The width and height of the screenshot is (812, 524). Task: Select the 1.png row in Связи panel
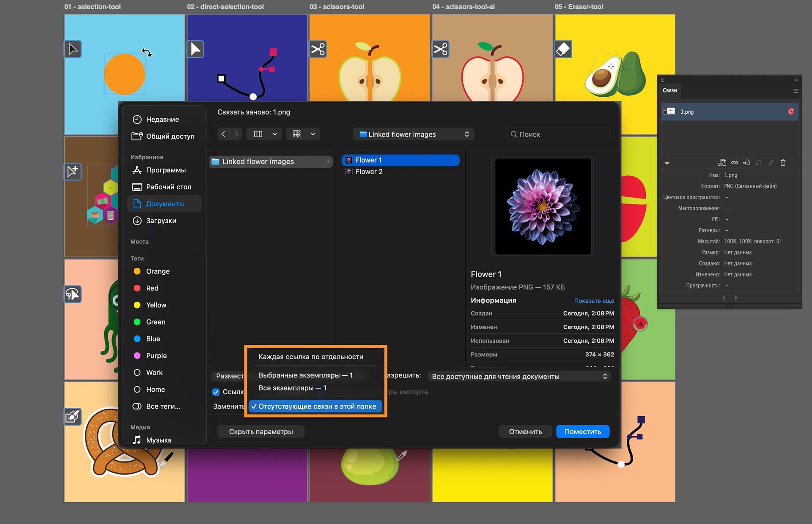click(730, 112)
